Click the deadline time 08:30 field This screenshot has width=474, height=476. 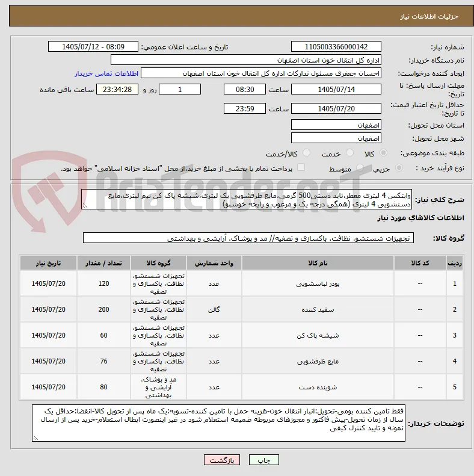point(245,89)
